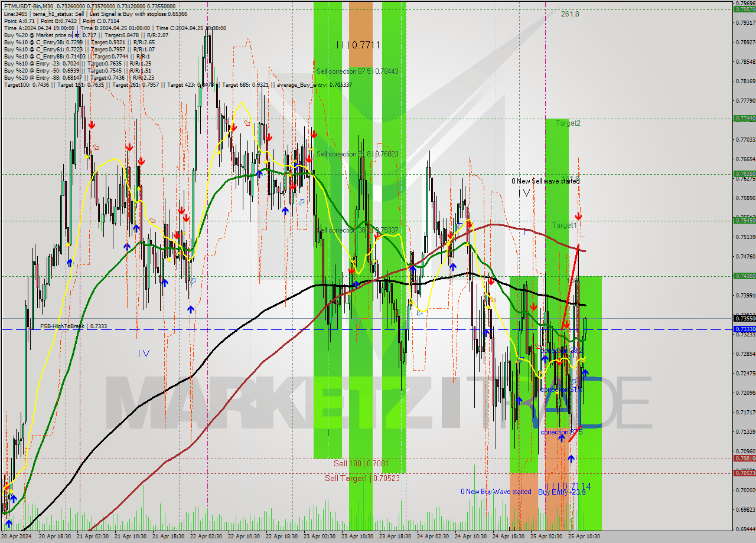This screenshot has height=543, width=756.
Task: Click the blue buy arrow near Buy Entry -23.6
Action: (x=571, y=459)
